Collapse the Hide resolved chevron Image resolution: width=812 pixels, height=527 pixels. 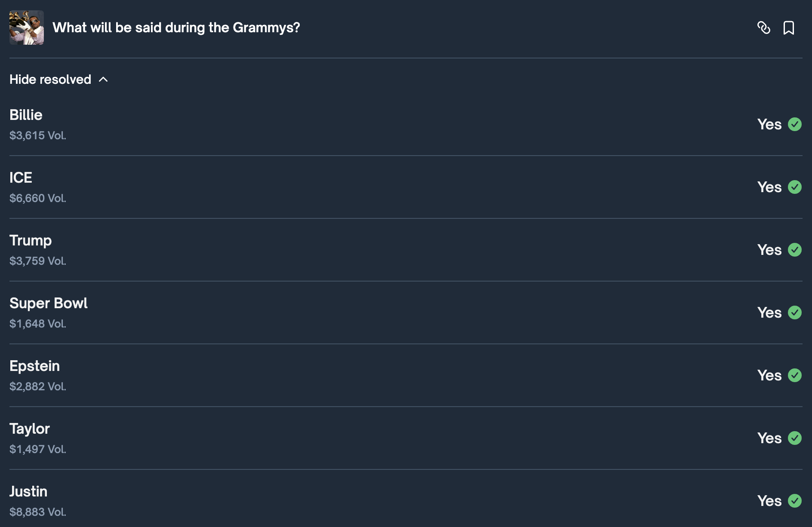click(103, 80)
